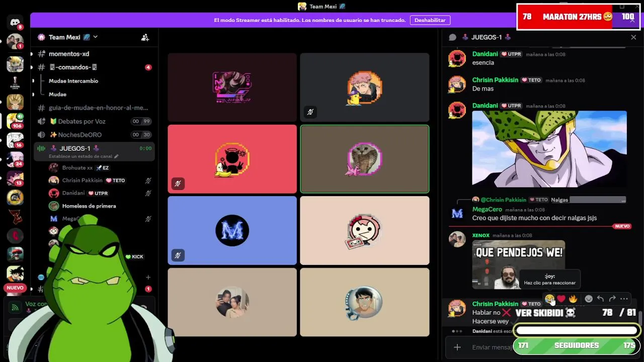The image size is (644, 362).
Task: React with the fire emoji
Action: coord(573,299)
